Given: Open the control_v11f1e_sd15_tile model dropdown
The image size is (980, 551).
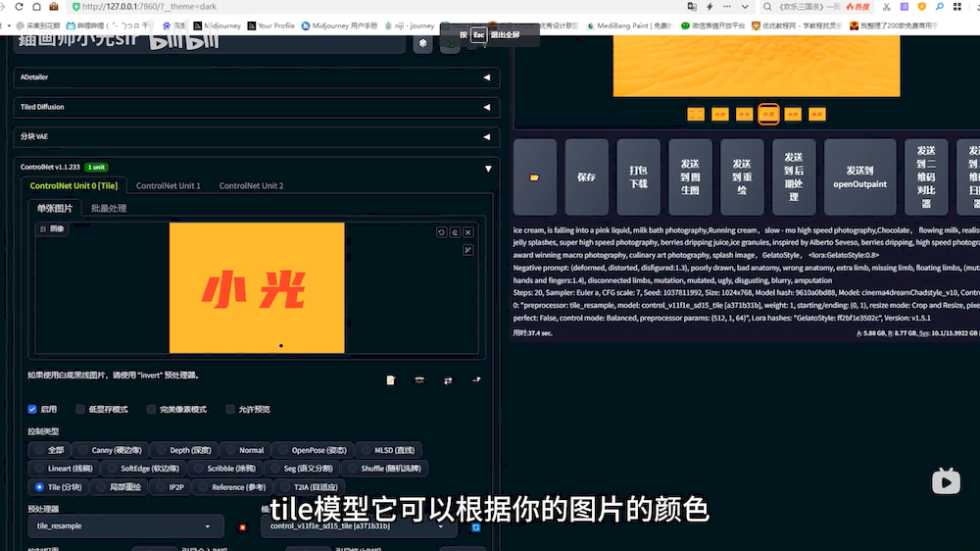Looking at the screenshot, I should (358, 527).
